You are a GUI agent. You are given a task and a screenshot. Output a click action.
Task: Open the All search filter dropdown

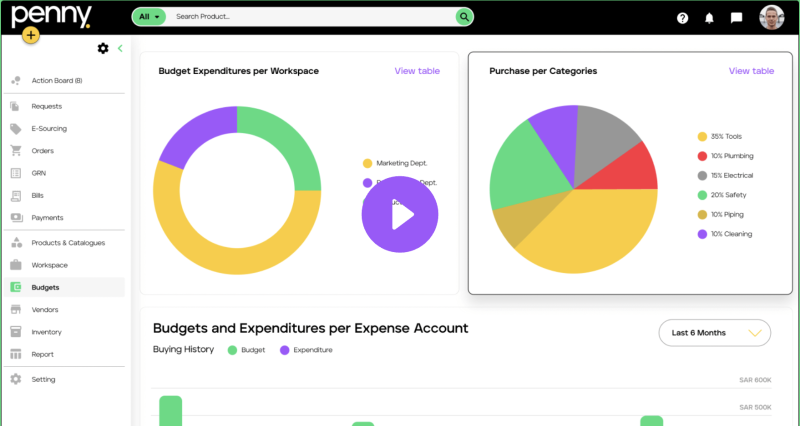[149, 17]
